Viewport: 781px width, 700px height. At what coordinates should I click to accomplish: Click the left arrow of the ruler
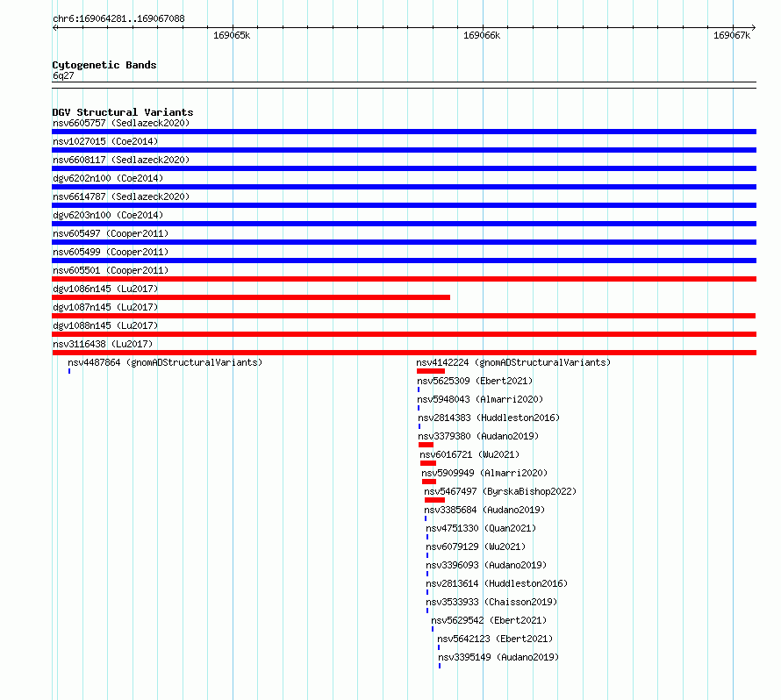coord(55,27)
